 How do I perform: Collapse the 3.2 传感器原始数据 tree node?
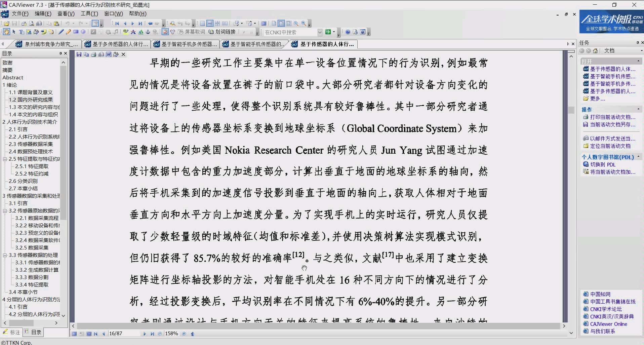[x=4, y=210]
